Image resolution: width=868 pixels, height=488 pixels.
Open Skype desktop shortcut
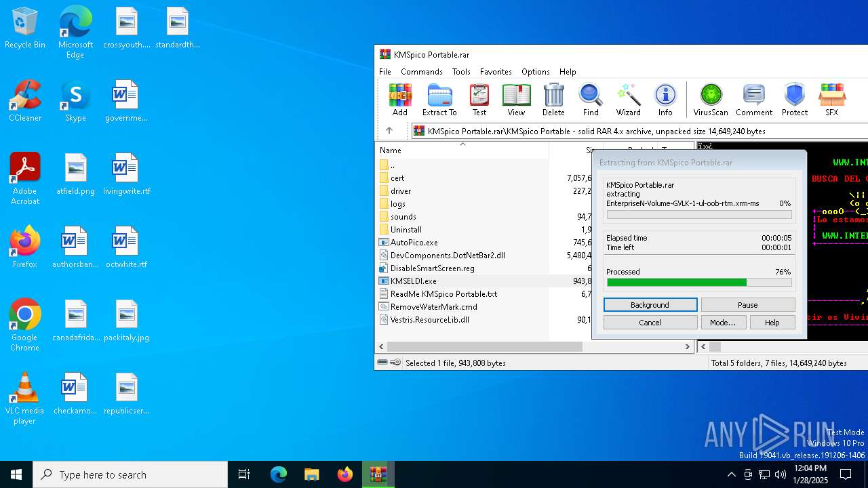click(x=75, y=102)
